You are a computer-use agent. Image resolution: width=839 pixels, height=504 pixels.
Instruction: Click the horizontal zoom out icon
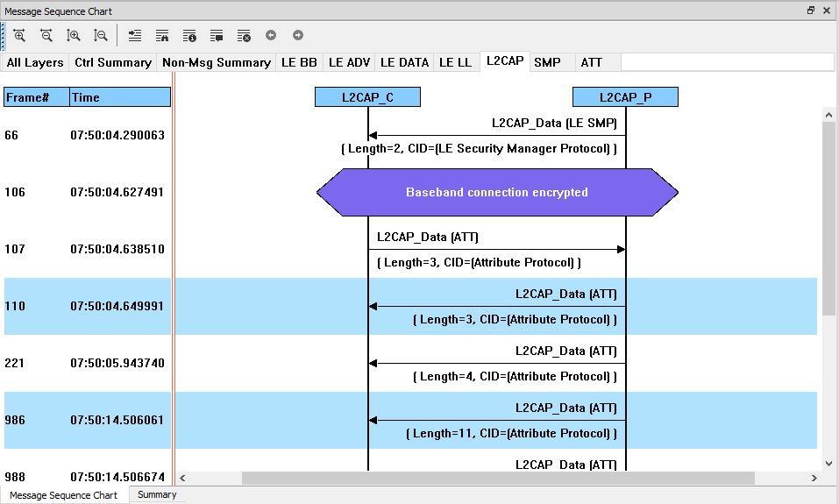pyautogui.click(x=46, y=36)
